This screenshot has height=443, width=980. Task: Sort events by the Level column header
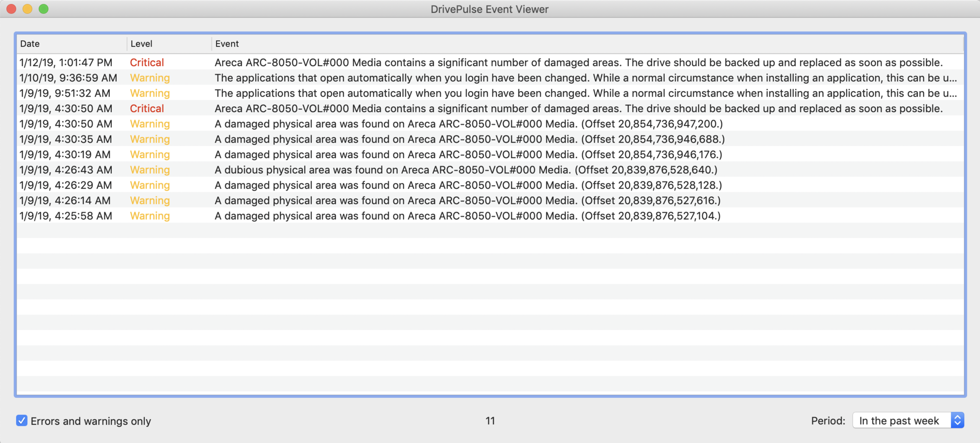(169, 44)
